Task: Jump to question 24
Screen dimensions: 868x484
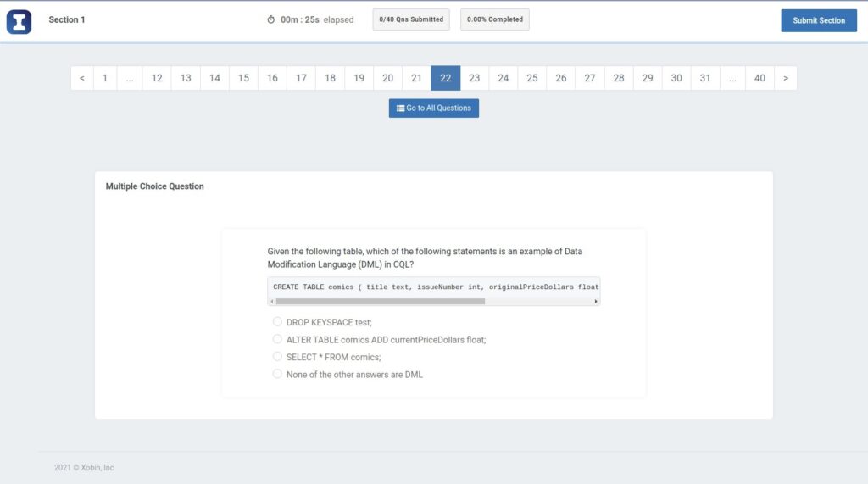Action: click(x=504, y=78)
